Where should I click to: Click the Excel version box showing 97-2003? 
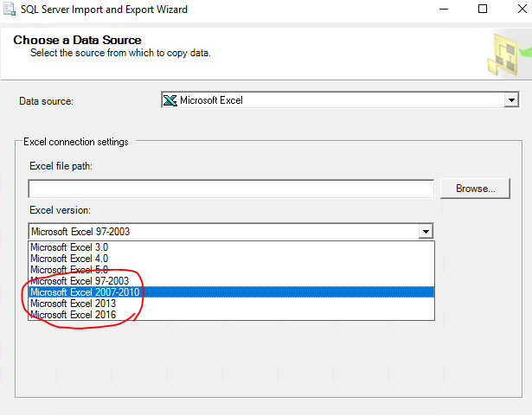pyautogui.click(x=231, y=232)
